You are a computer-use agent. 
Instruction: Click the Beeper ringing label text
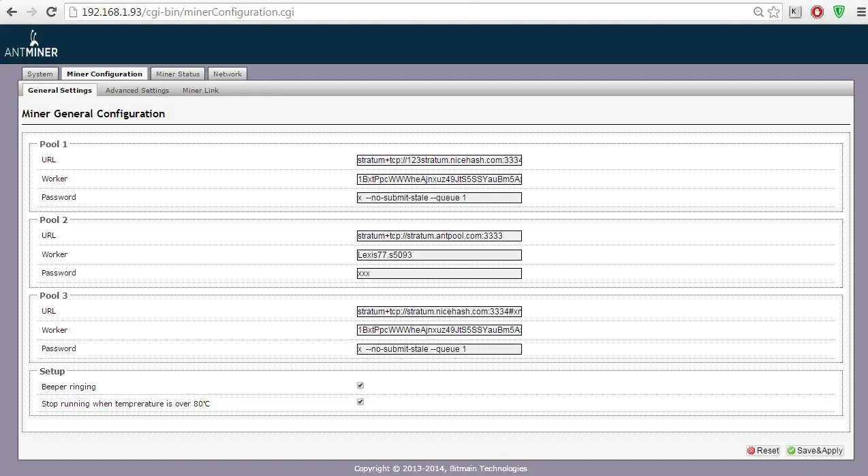(x=69, y=387)
